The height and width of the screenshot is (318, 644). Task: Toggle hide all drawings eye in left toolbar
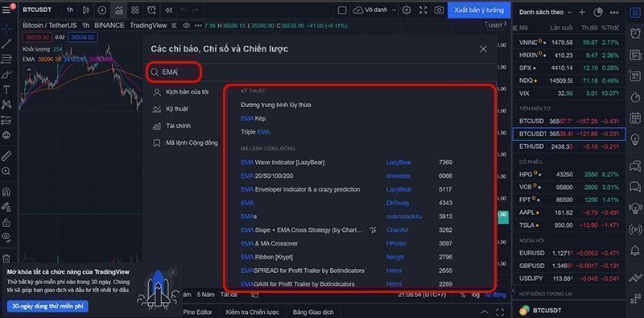pos(6,237)
